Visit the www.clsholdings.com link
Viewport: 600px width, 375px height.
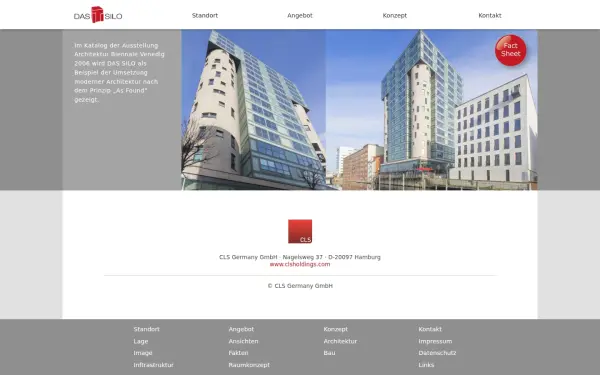[300, 264]
